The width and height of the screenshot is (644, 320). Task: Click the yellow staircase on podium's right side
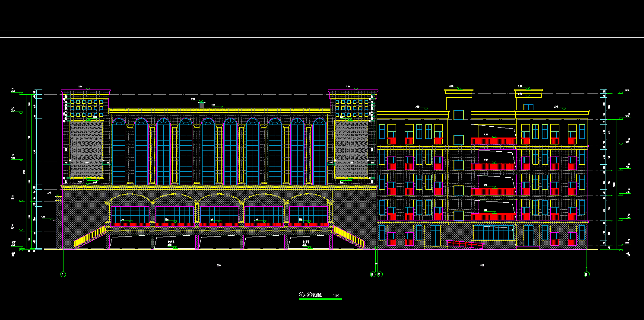tap(349, 237)
